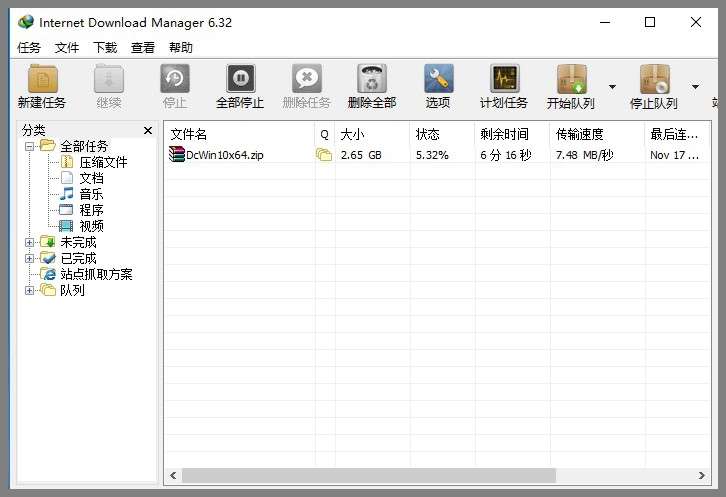Click the 5.32% status cell
The height and width of the screenshot is (497, 726).
[x=432, y=155]
